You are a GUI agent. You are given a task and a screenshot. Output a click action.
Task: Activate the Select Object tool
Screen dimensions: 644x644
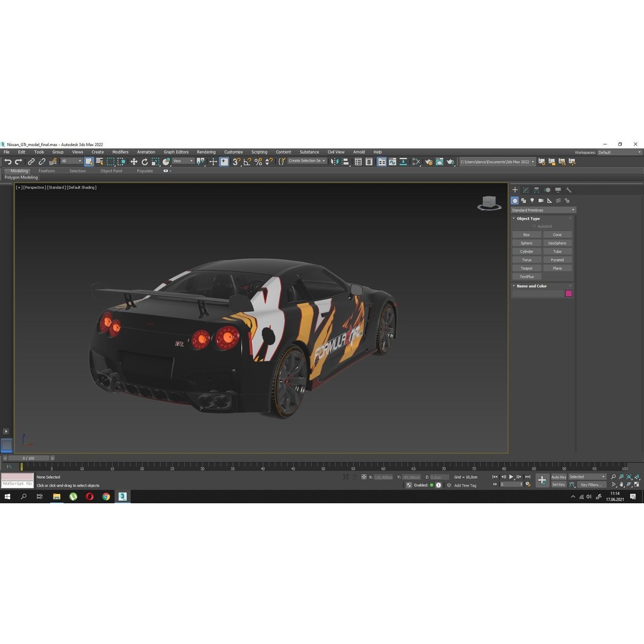[89, 162]
